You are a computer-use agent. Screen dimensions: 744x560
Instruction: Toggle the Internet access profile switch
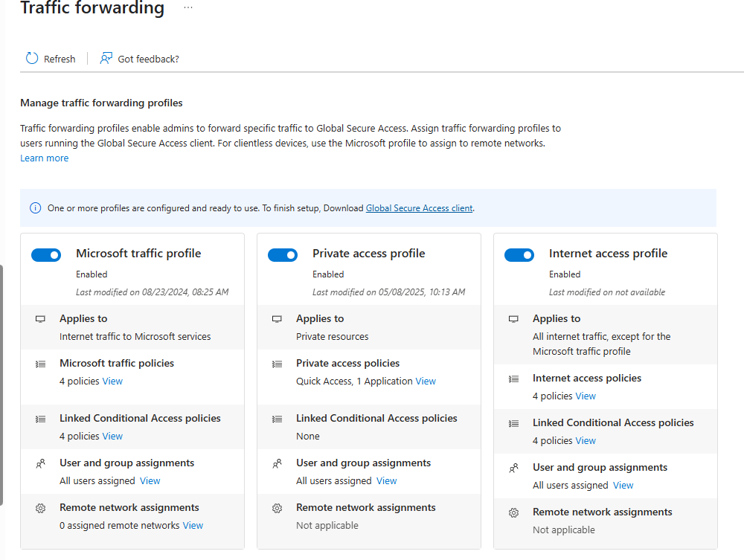(519, 255)
